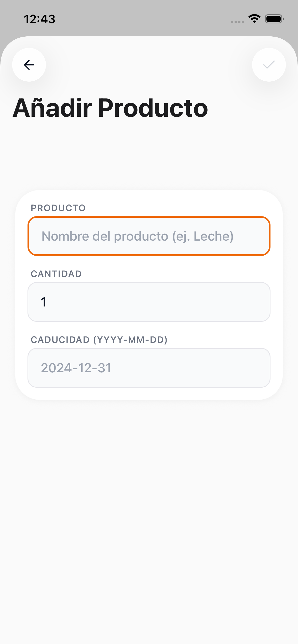The height and width of the screenshot is (644, 298).
Task: Tap the CANTIDAD field label
Action: pyautogui.click(x=56, y=274)
